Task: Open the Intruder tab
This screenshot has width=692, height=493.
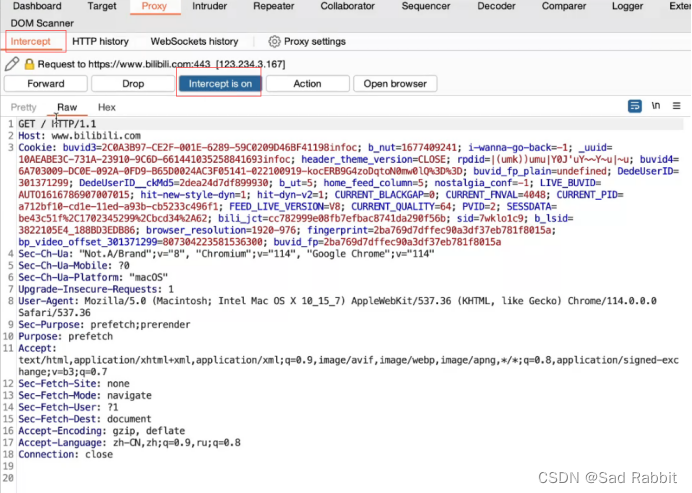Action: point(210,6)
